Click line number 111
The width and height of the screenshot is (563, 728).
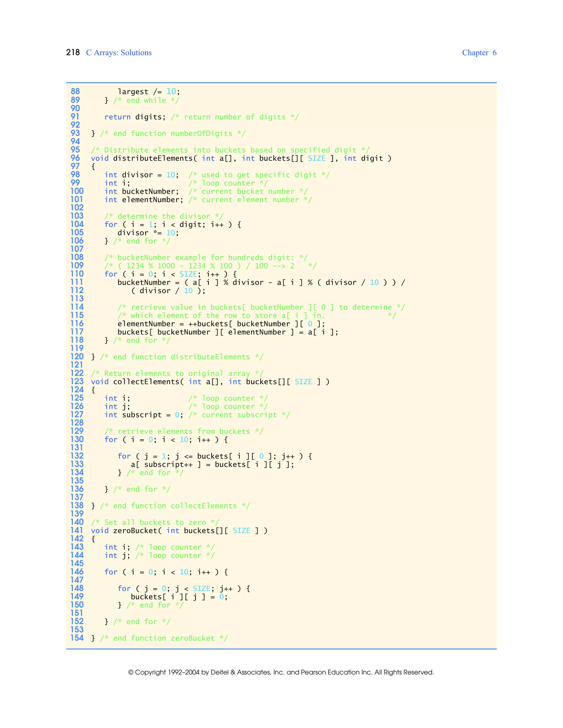click(x=77, y=282)
